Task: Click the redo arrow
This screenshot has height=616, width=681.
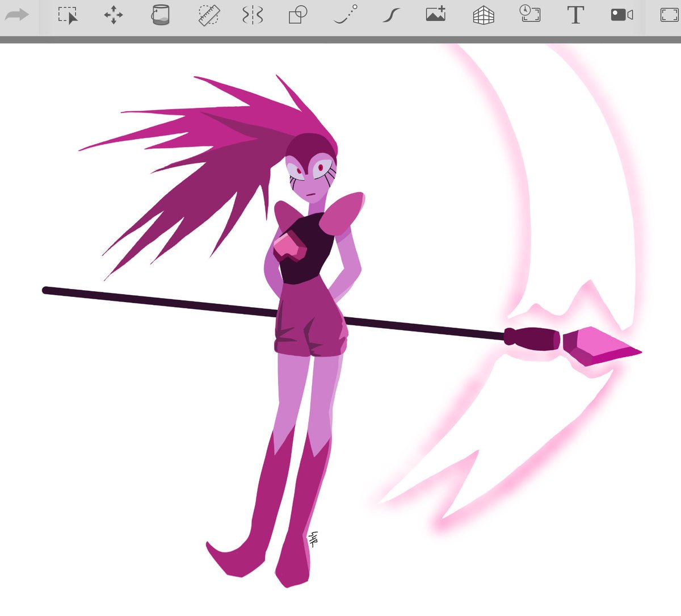Action: pyautogui.click(x=16, y=15)
